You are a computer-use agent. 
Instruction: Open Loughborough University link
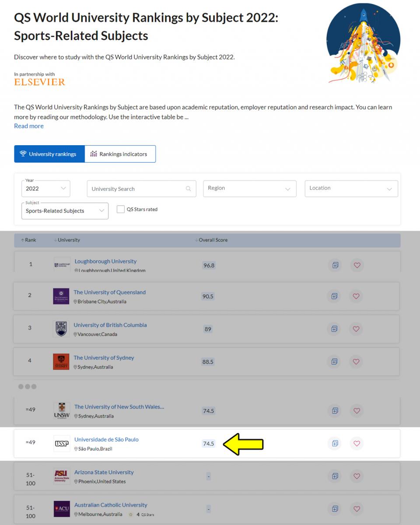tap(105, 261)
